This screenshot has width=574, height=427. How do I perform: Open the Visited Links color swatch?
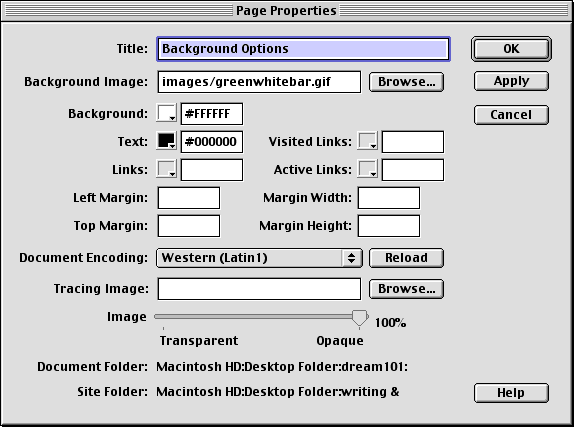368,141
